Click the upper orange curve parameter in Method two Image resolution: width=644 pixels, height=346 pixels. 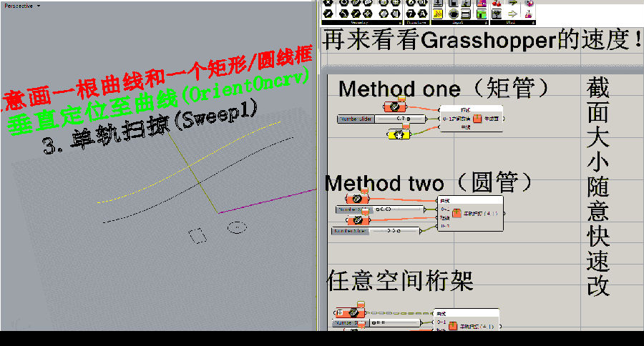pos(357,199)
